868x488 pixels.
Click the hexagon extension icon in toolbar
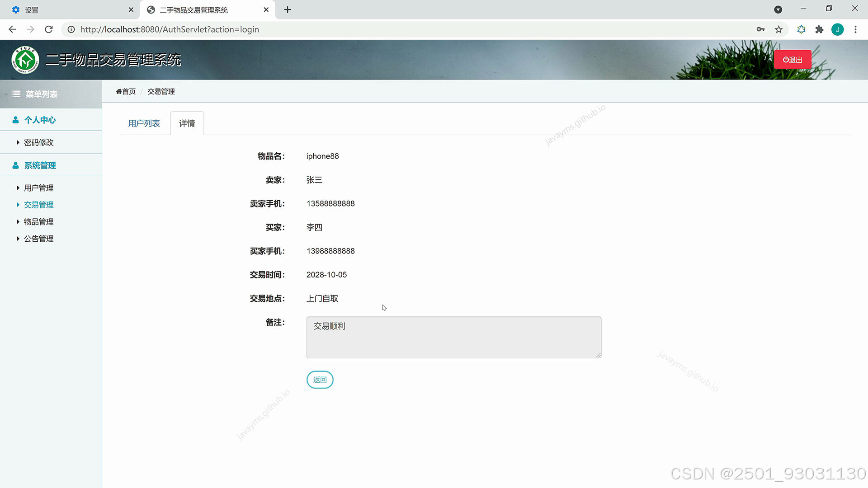(801, 29)
